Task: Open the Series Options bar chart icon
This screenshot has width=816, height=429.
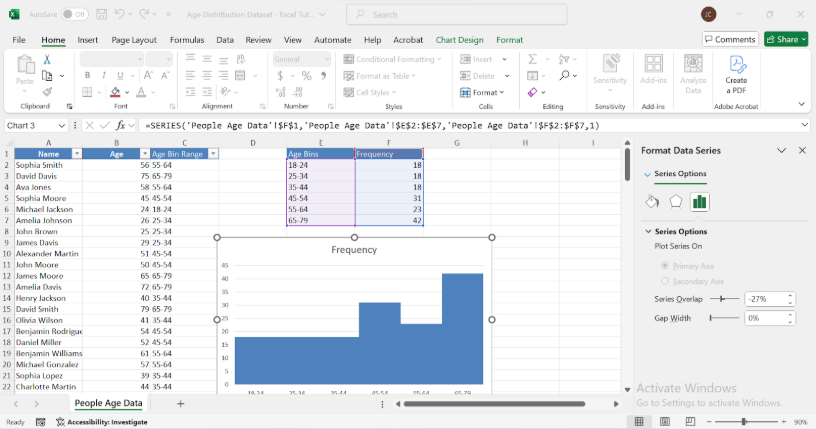Action: point(700,201)
